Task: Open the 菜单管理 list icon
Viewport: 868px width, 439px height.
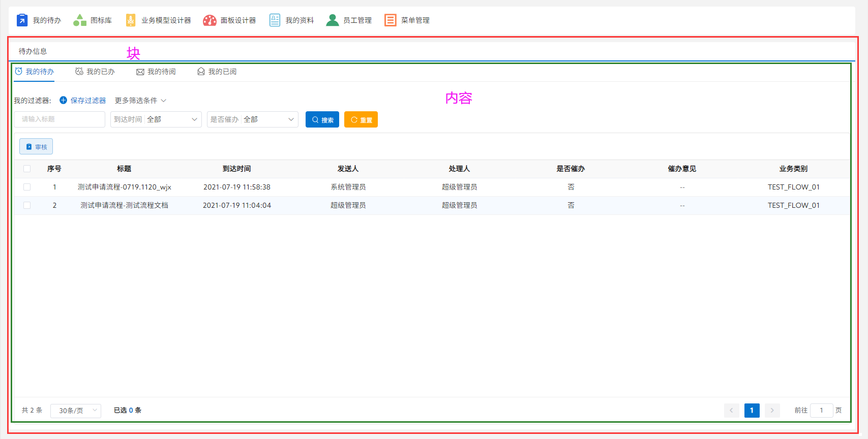Action: [391, 20]
